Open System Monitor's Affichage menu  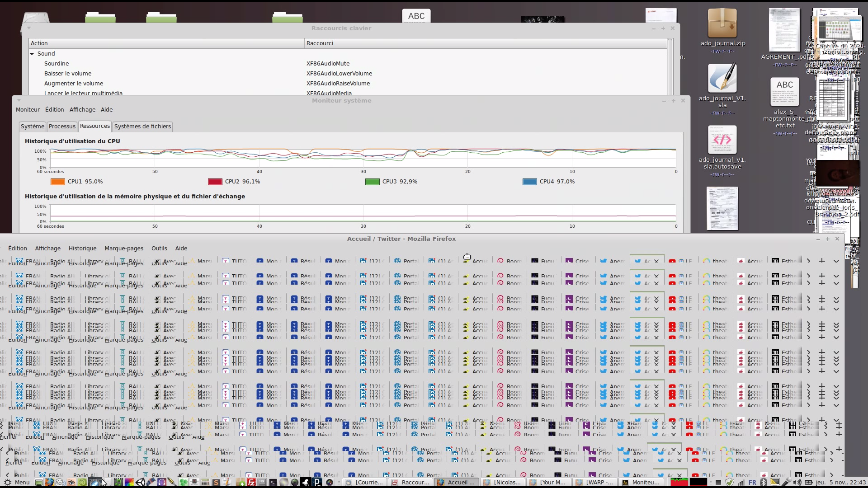pyautogui.click(x=82, y=109)
